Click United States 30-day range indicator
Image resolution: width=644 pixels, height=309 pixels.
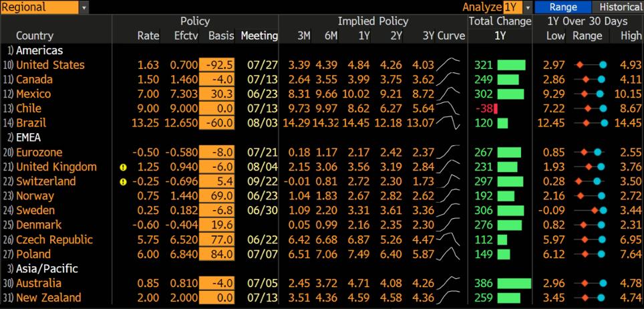590,65
